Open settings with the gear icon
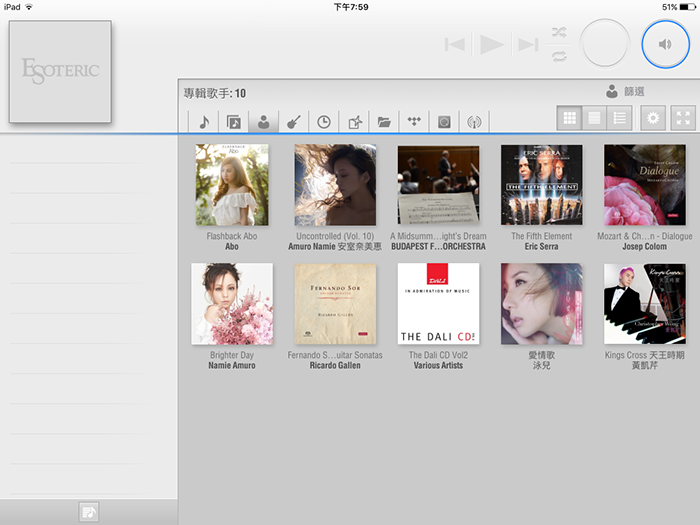Screen dimensions: 700x525 click(653, 118)
